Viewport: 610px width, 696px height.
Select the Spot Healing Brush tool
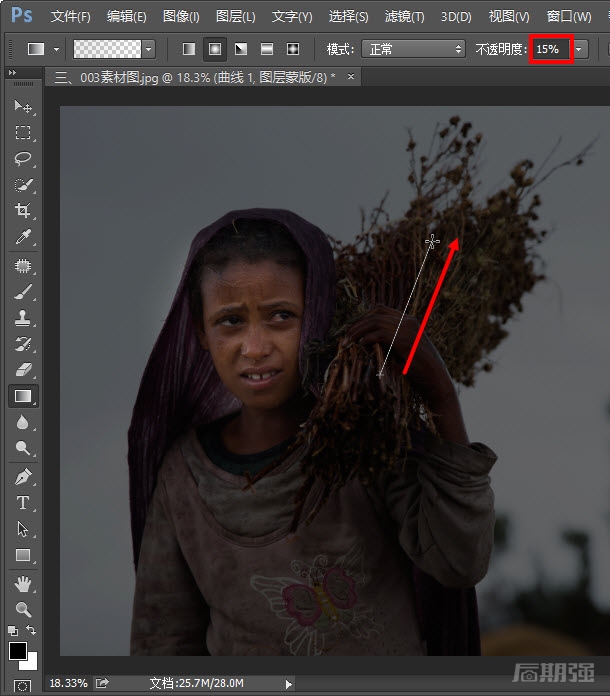click(23, 266)
